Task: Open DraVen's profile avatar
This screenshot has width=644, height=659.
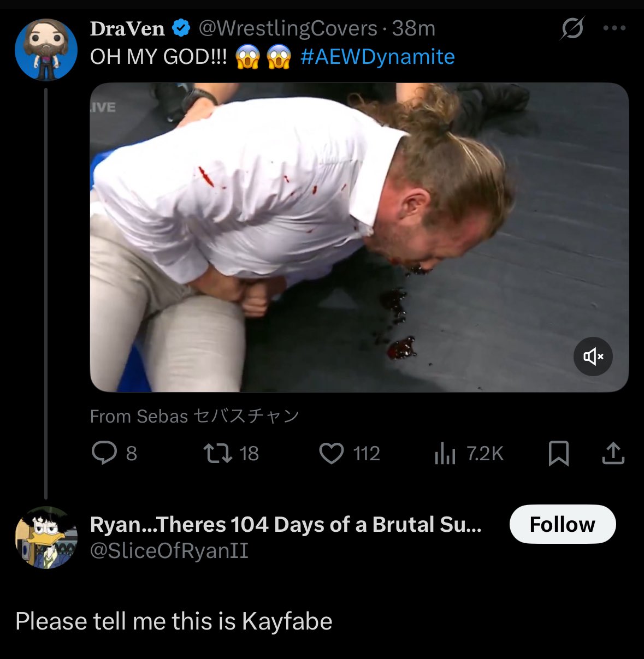Action: pos(46,50)
